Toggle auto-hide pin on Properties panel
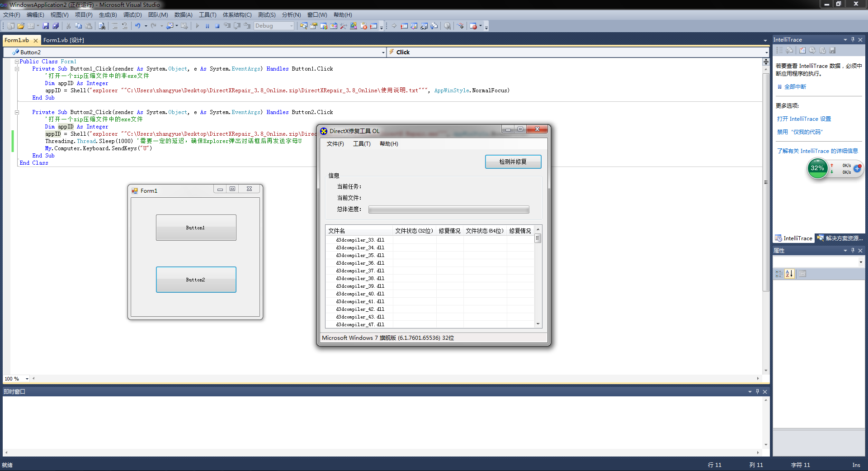Image resolution: width=868 pixels, height=471 pixels. point(853,250)
